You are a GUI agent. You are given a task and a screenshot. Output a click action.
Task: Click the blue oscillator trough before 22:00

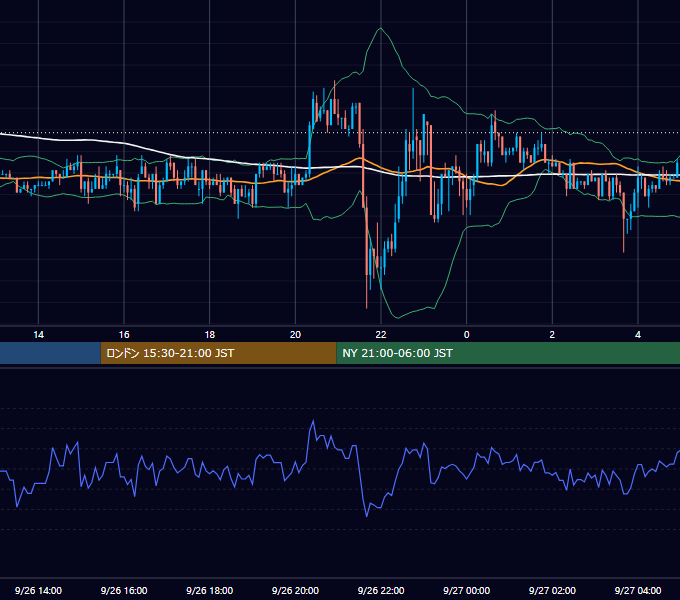(367, 516)
